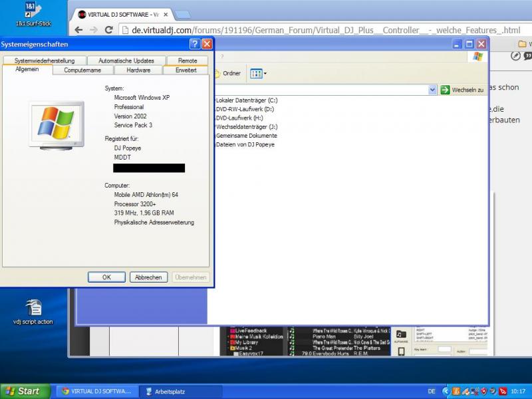Click The Great Pretender track row

[x=339, y=348]
